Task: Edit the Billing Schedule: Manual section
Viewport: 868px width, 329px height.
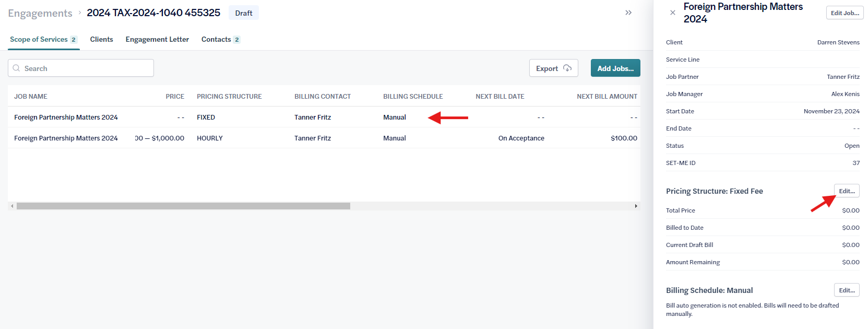Action: point(847,290)
